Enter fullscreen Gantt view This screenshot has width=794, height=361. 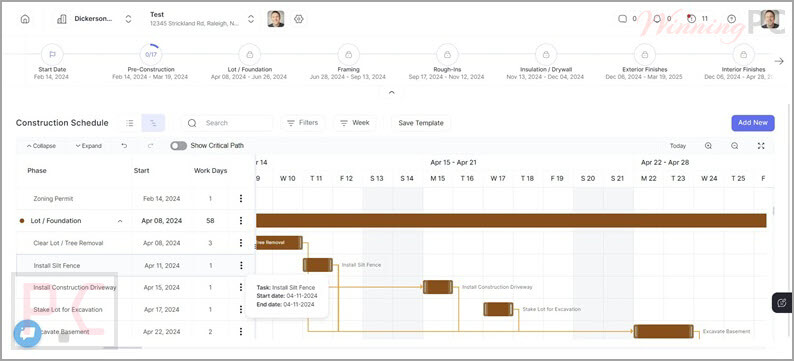(x=761, y=146)
